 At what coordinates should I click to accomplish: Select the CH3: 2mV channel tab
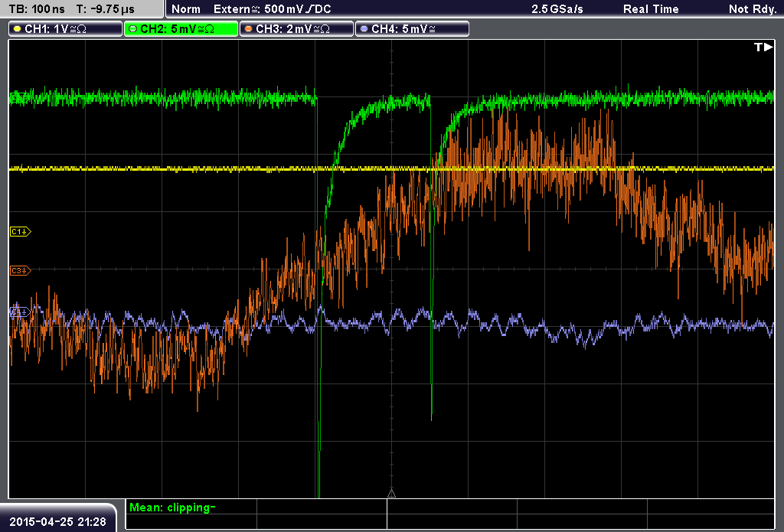(296, 29)
